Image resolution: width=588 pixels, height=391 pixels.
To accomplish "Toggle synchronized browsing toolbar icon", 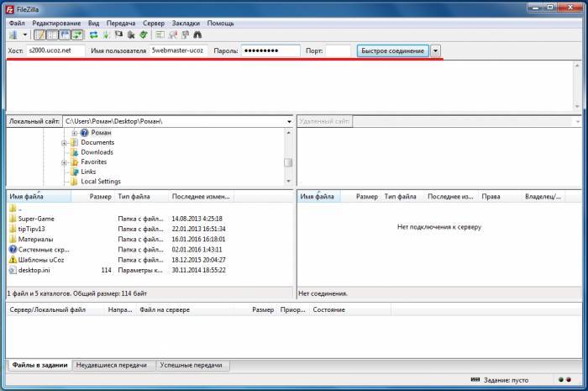I will tap(186, 35).
